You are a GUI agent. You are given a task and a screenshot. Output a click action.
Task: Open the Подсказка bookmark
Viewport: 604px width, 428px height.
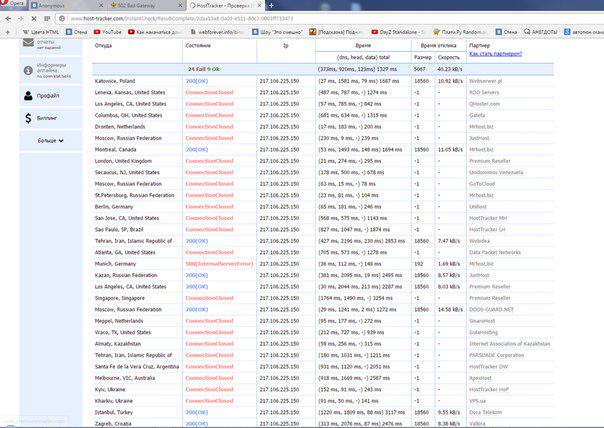[x=336, y=32]
